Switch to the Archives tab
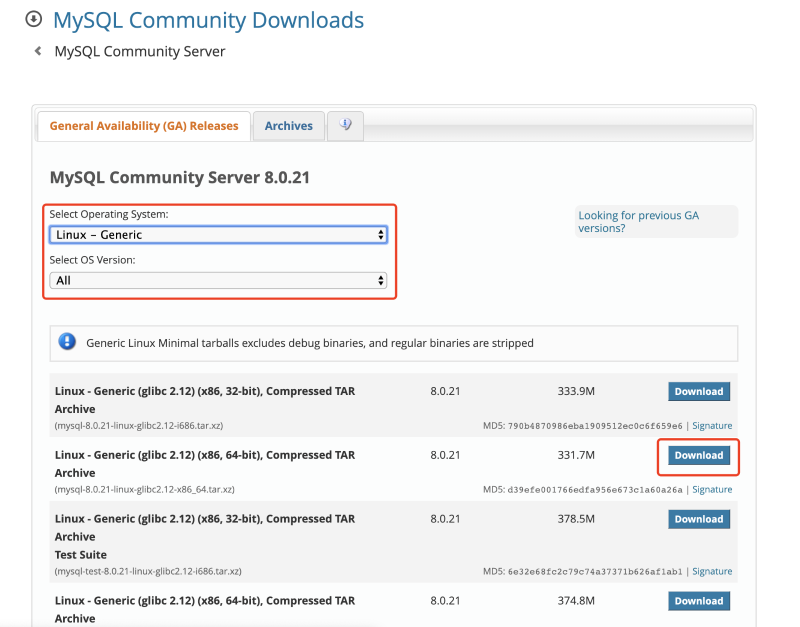The width and height of the screenshot is (800, 627). click(289, 126)
